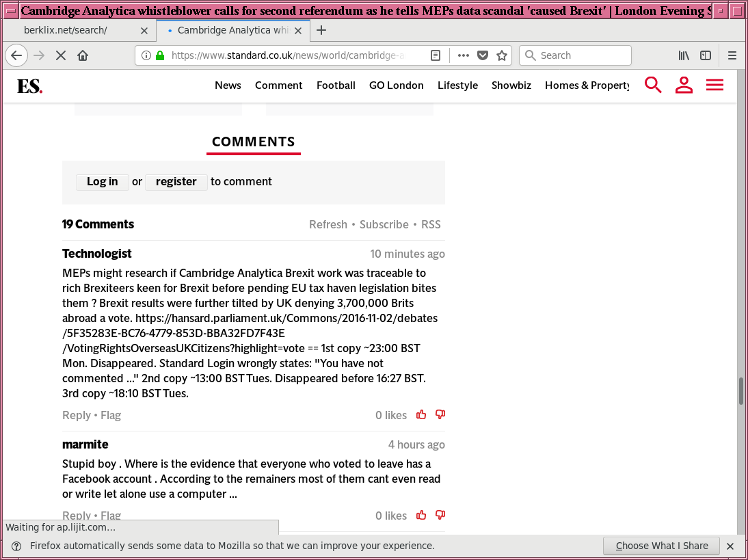Click Choose What I Share button
Viewport: 748px width, 560px height.
click(x=662, y=546)
